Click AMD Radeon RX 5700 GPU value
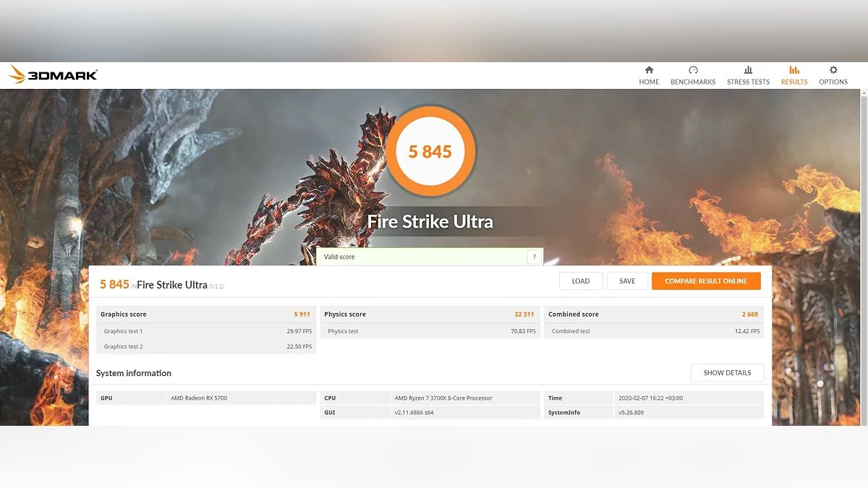The height and width of the screenshot is (488, 868). coord(199,398)
